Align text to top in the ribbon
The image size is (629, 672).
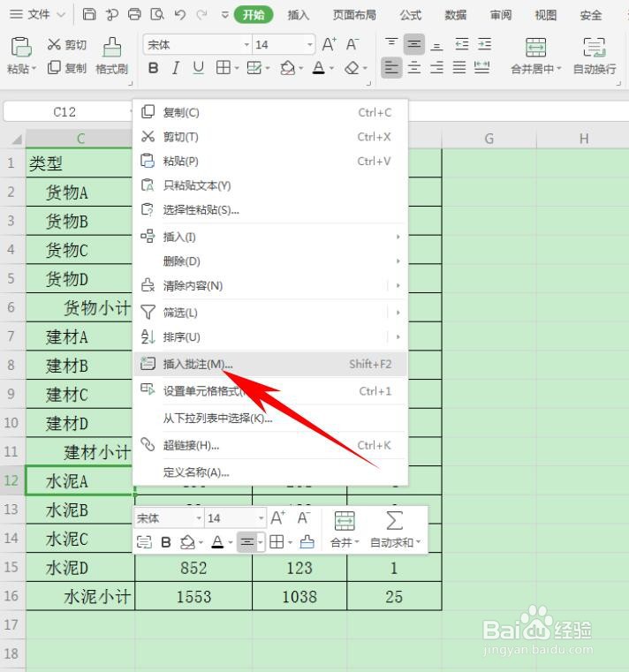tap(391, 44)
